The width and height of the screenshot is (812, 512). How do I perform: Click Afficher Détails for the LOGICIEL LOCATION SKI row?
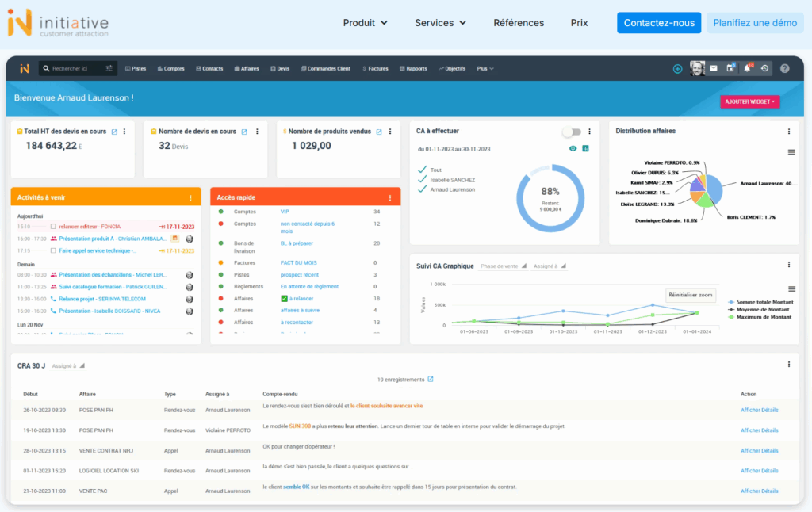(x=759, y=470)
